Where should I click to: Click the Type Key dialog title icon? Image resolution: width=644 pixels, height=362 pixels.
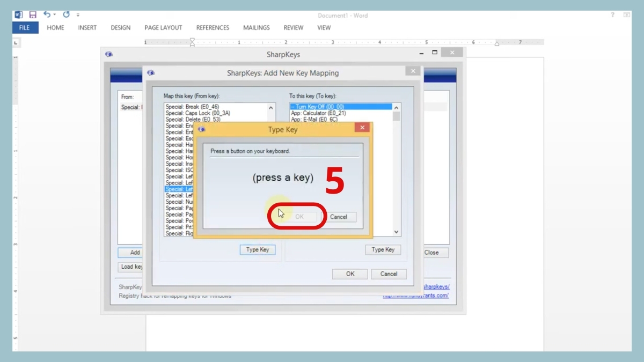click(x=202, y=129)
